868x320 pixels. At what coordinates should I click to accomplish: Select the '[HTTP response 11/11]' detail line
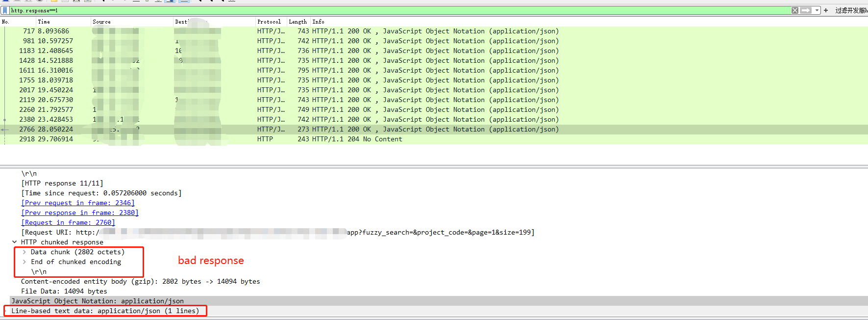(62, 183)
